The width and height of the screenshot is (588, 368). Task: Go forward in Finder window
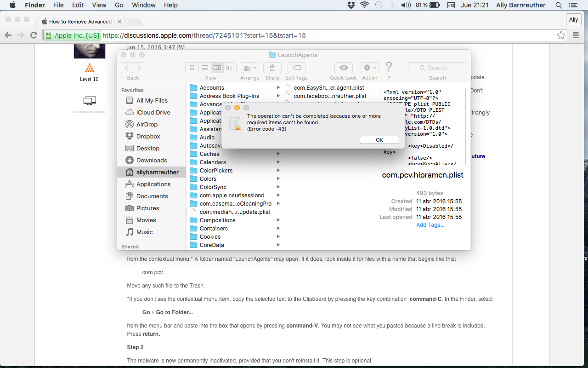pos(139,68)
